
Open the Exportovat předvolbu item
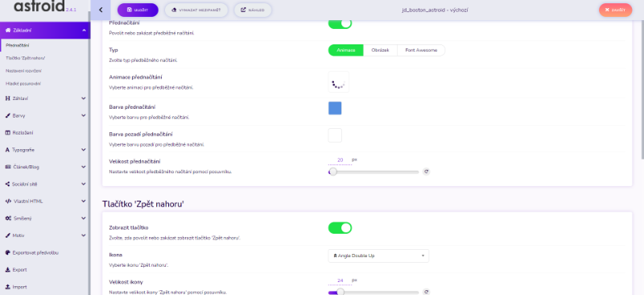tap(45, 252)
